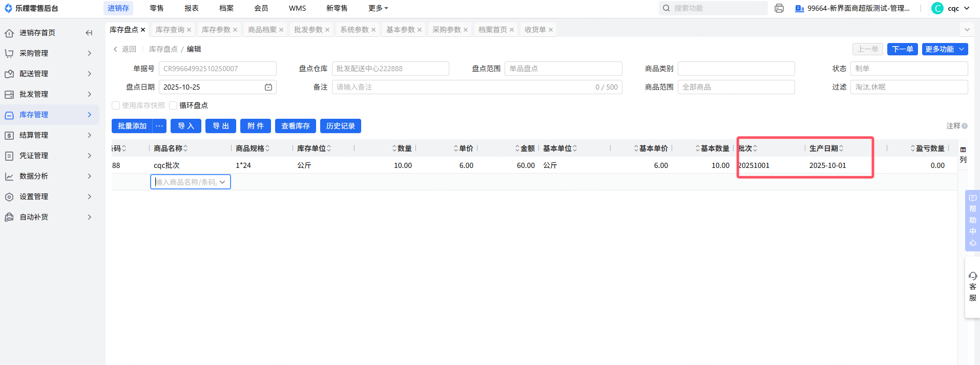
Task: Click the 结算管理 sidebar icon
Action: coord(9,135)
